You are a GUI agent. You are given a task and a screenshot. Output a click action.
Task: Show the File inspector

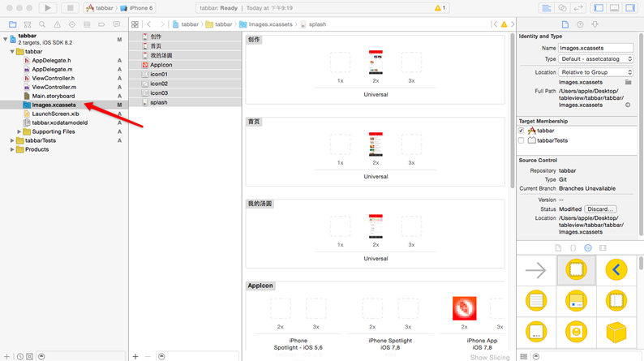click(565, 24)
